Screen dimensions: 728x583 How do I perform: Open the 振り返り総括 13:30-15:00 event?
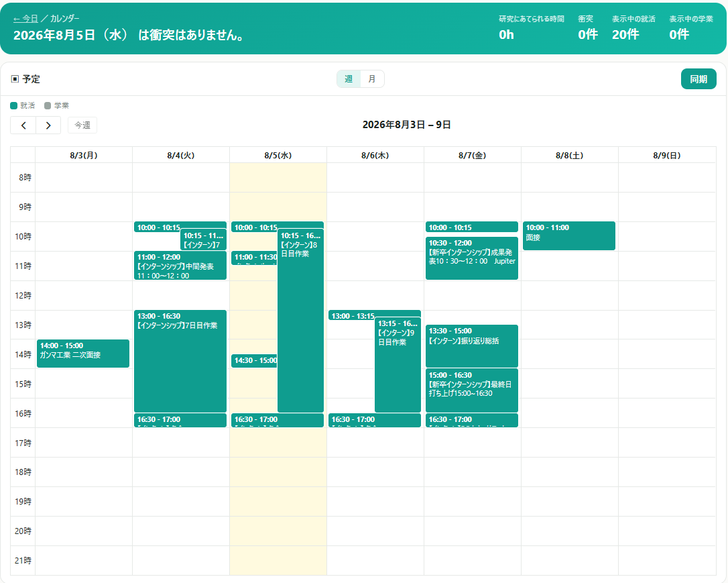[472, 346]
